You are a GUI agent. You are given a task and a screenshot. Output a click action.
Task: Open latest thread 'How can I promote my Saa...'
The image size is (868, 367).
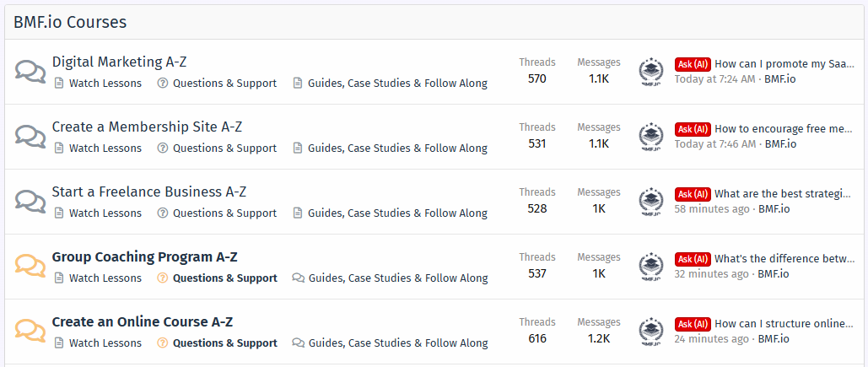pos(784,63)
